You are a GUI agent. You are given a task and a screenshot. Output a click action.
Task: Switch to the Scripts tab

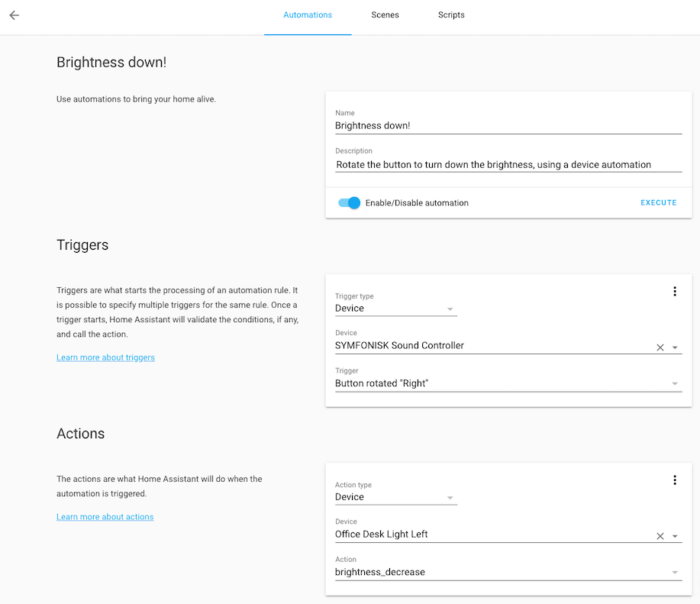tap(451, 15)
